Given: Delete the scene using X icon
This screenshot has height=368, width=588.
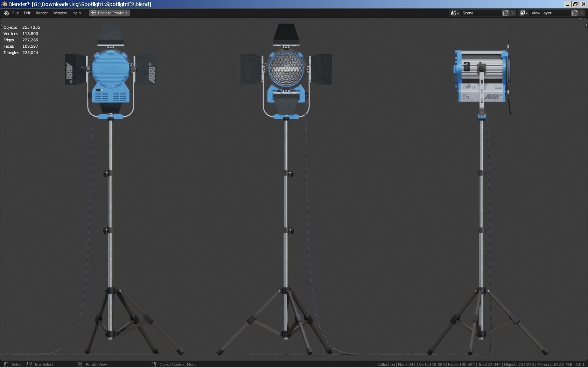Looking at the screenshot, I should click(513, 13).
